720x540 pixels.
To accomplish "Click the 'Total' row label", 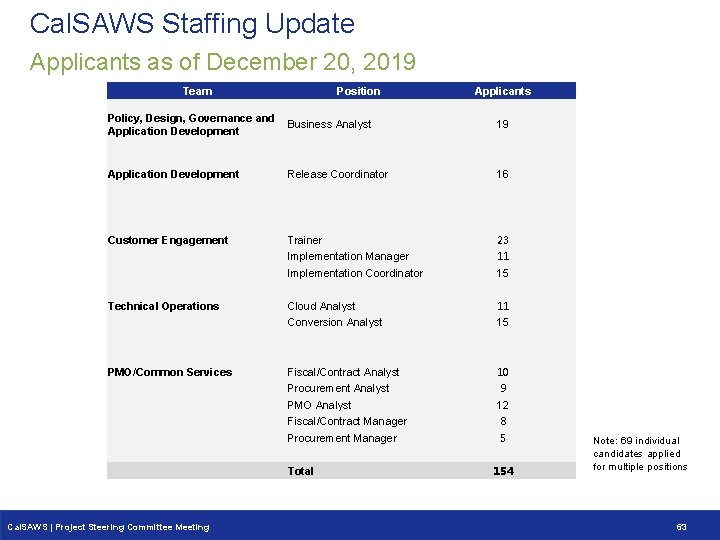I will (x=300, y=471).
